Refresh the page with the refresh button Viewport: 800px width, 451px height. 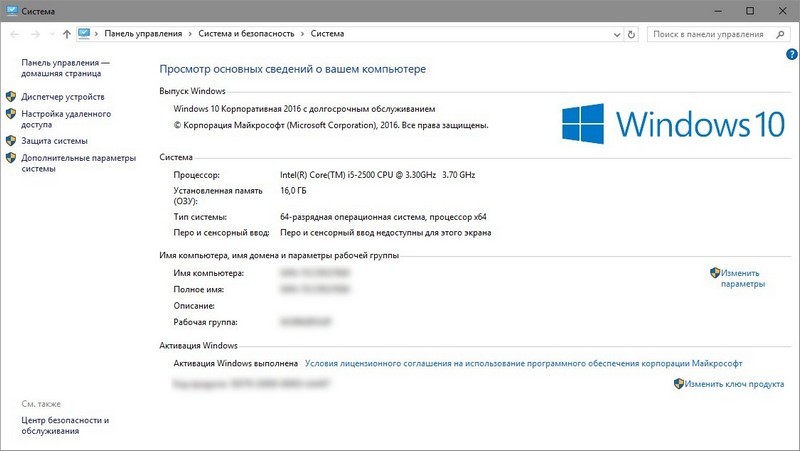pos(632,34)
